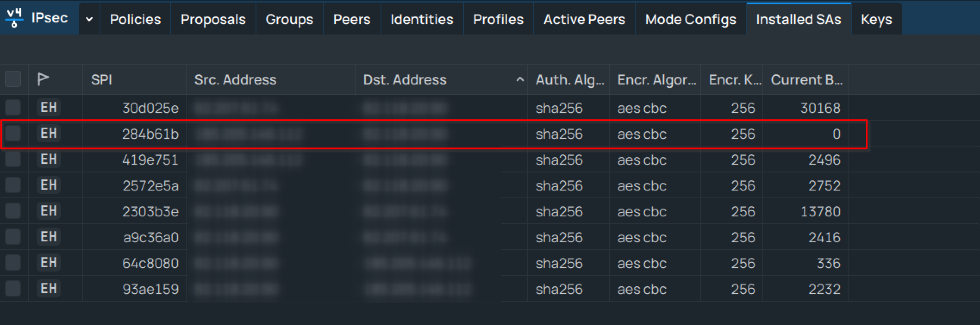Open the Active Peers tab
This screenshot has height=325, width=980.
tap(584, 19)
